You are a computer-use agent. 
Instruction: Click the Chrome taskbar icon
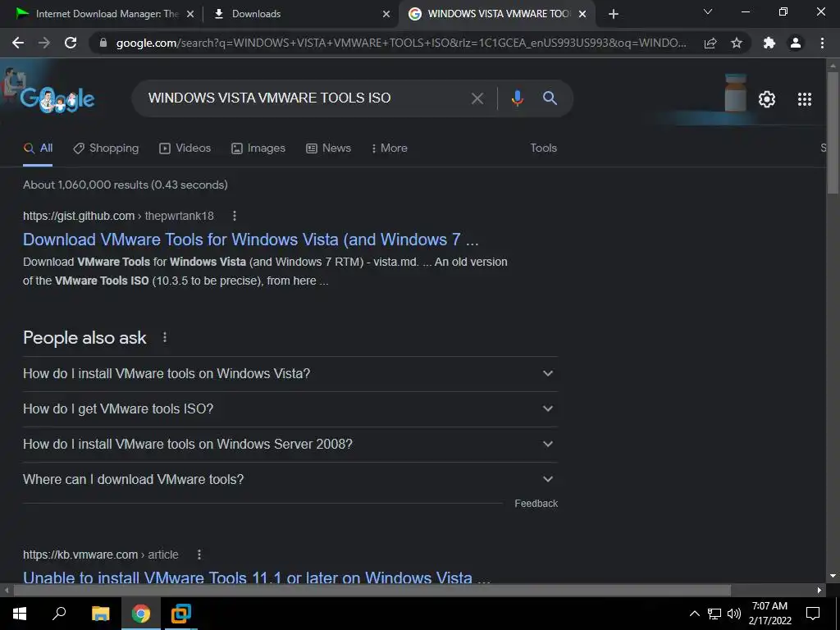pos(141,614)
